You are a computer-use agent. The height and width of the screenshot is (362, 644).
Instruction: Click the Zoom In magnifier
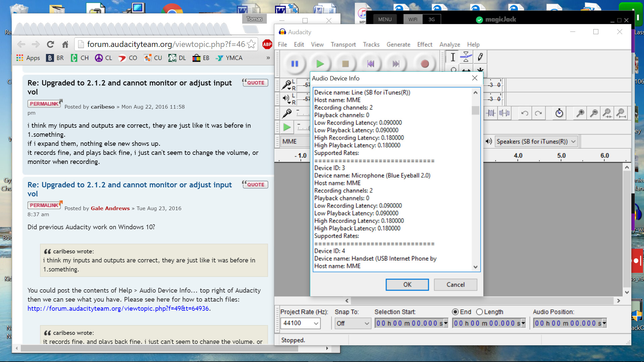click(580, 113)
